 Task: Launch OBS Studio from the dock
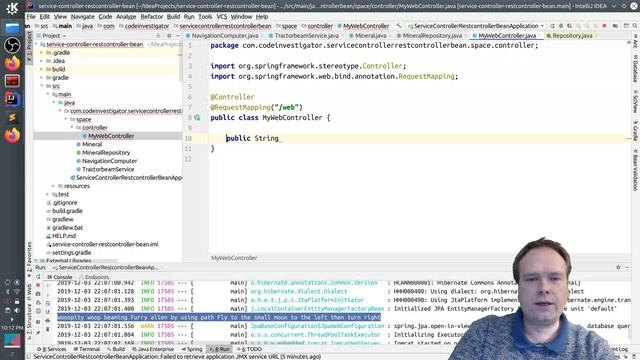[12, 45]
